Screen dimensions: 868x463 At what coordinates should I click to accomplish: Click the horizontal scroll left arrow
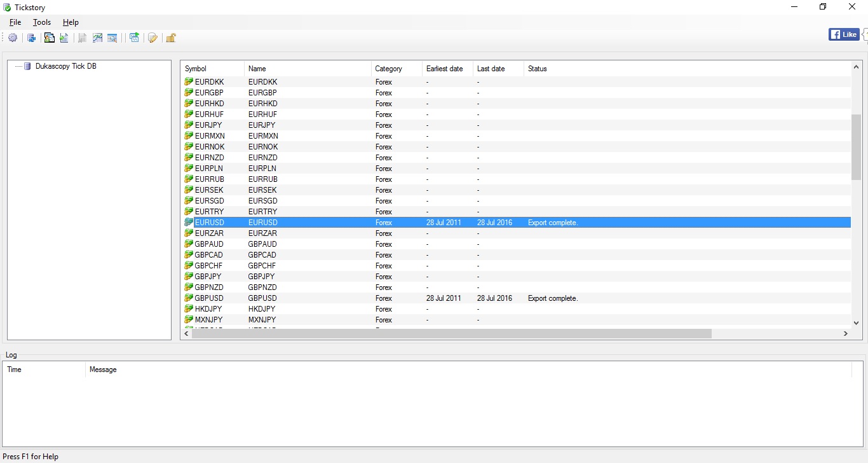[186, 333]
